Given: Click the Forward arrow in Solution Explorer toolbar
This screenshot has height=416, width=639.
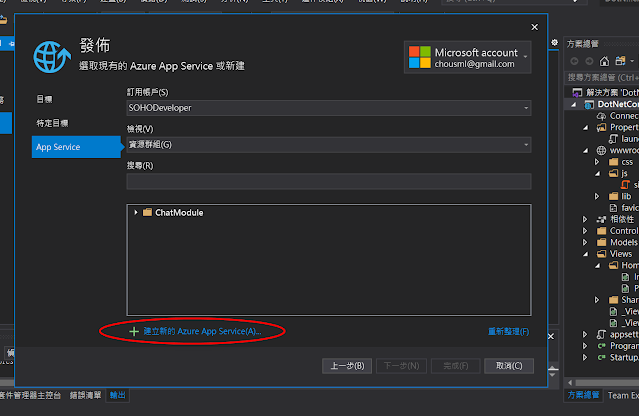Looking at the screenshot, I should click(x=589, y=61).
